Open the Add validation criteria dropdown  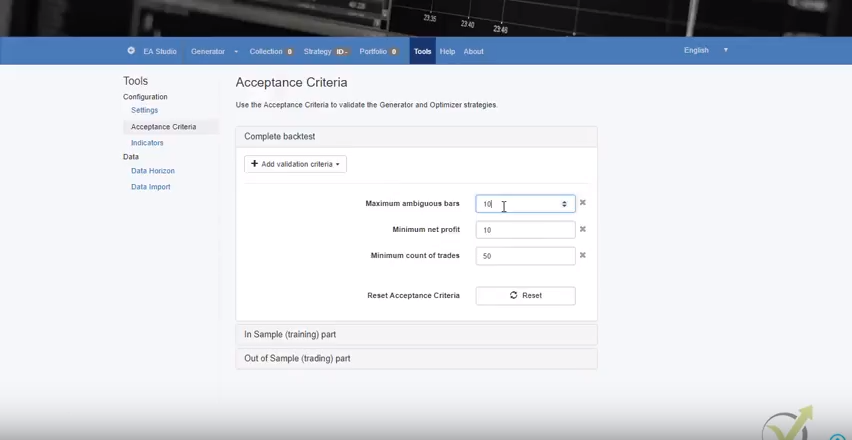(x=295, y=164)
